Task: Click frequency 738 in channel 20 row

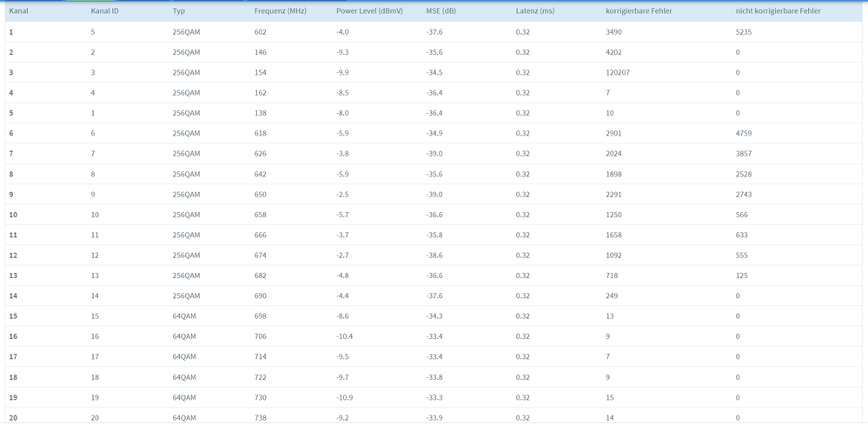Action: 260,418
